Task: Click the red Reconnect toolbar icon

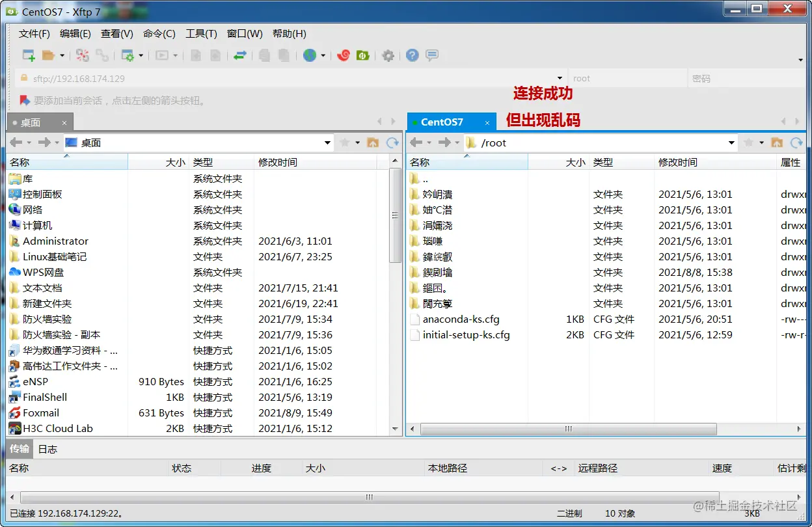Action: coord(83,55)
